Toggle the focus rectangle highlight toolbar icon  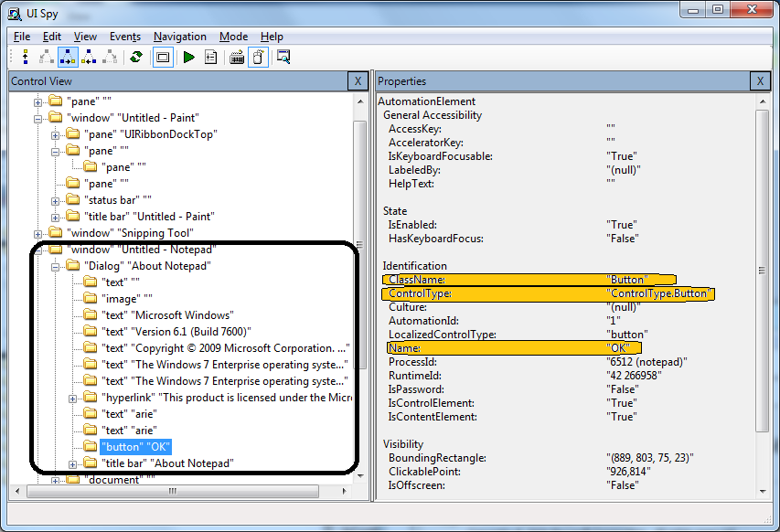pos(163,58)
